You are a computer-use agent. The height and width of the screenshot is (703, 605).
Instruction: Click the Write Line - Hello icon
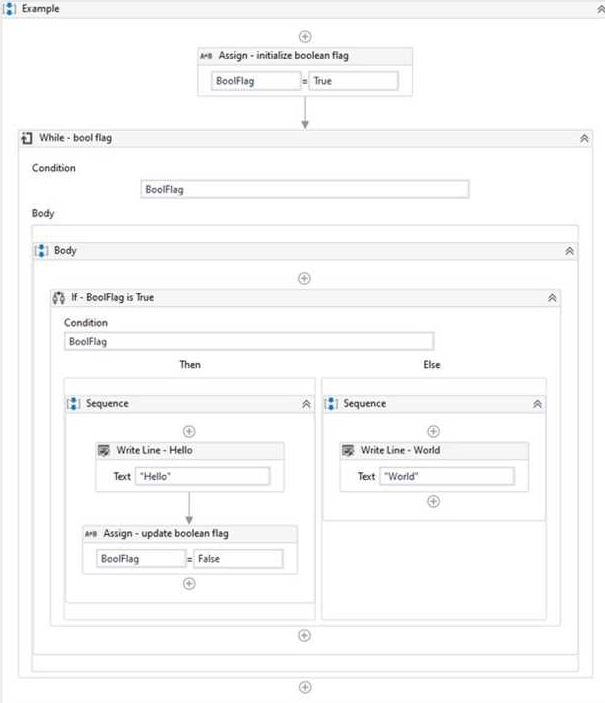[x=104, y=450]
